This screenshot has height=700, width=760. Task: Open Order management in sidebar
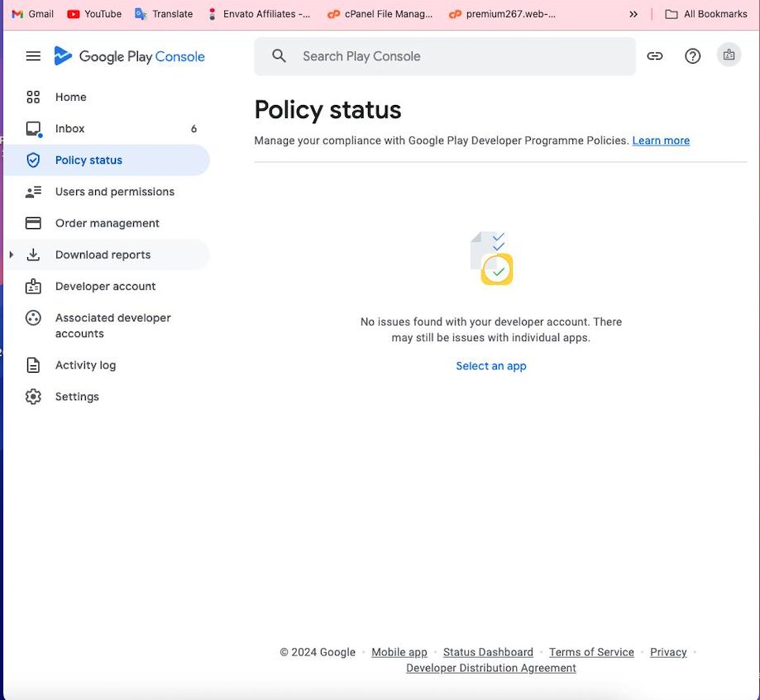(108, 223)
